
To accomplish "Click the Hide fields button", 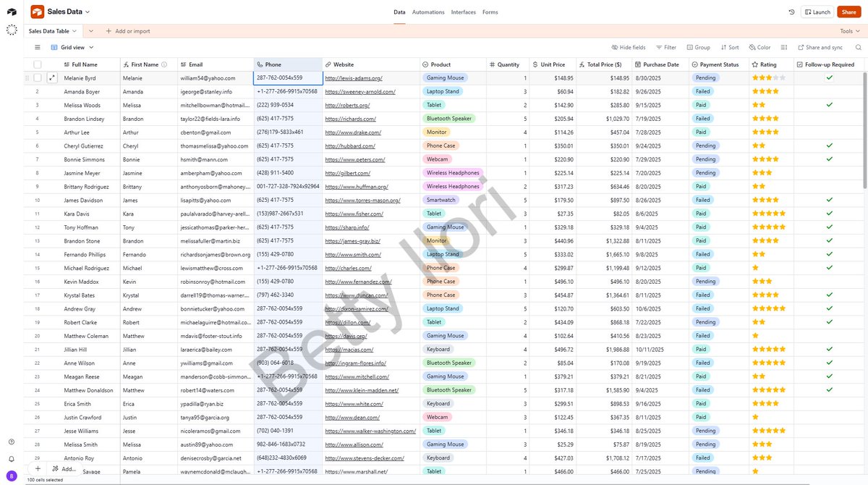I will [x=629, y=48].
